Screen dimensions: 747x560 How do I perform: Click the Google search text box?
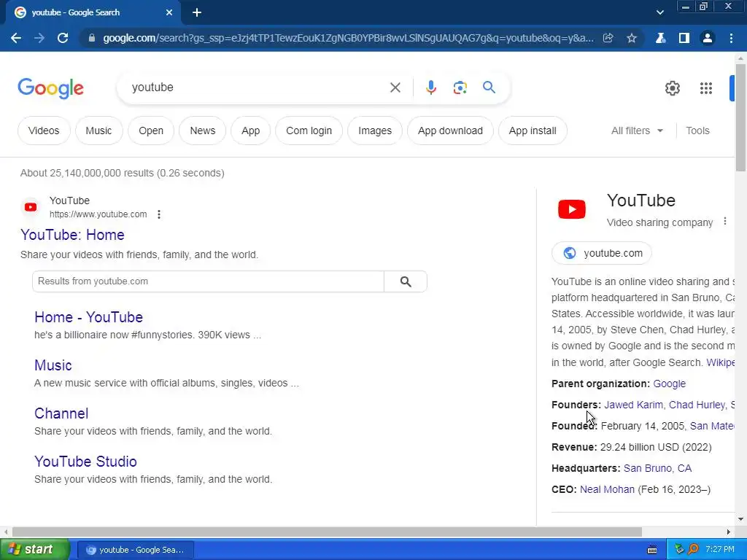(x=258, y=87)
